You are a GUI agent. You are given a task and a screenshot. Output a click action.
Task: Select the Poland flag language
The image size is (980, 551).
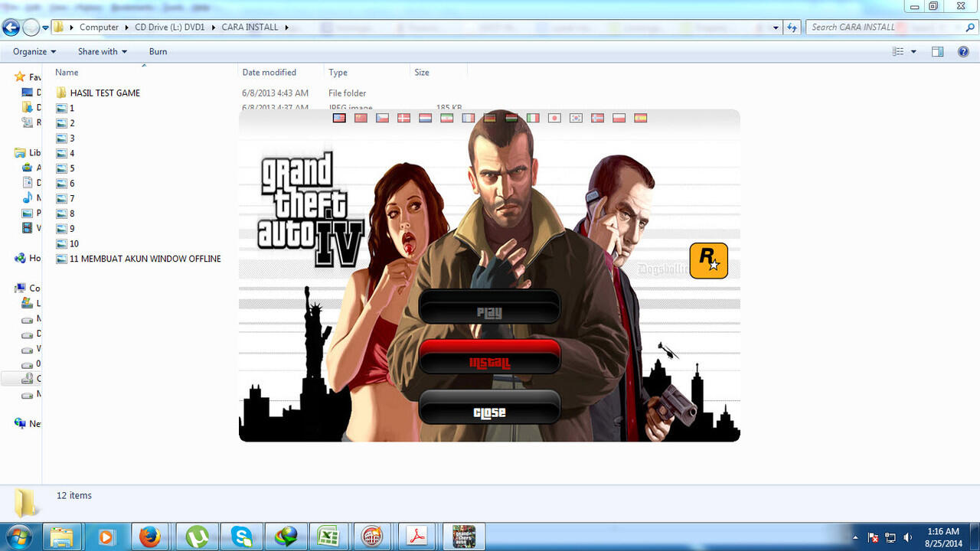619,118
